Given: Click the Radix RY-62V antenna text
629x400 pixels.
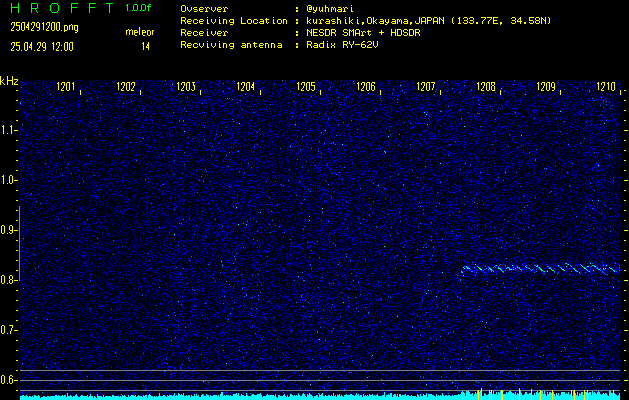Looking at the screenshot, I should coord(343,45).
